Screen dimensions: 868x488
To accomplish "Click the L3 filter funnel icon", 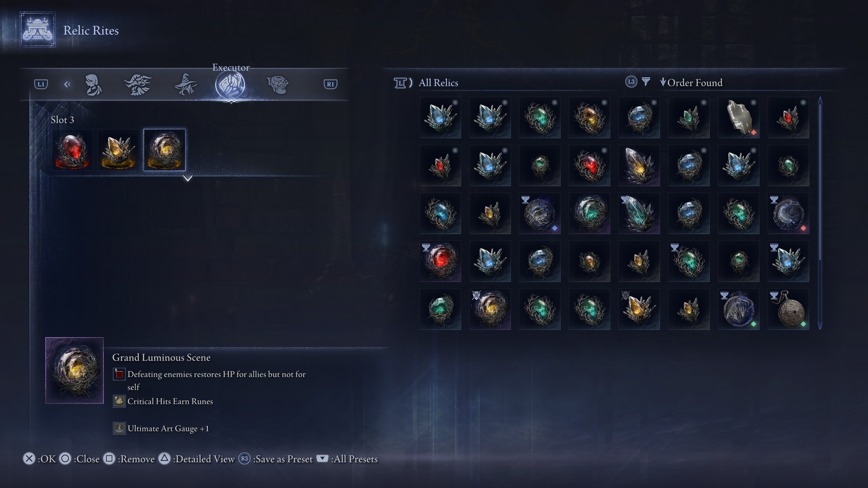I will coord(646,82).
